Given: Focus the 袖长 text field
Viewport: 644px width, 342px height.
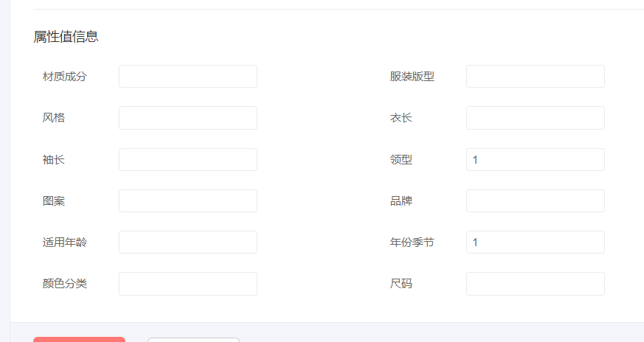Looking at the screenshot, I should [188, 160].
